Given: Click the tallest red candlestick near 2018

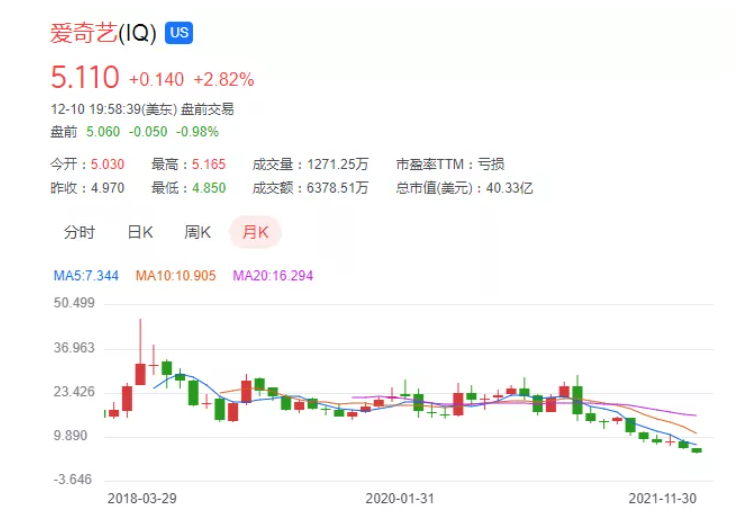Looking at the screenshot, I should coord(140,373).
